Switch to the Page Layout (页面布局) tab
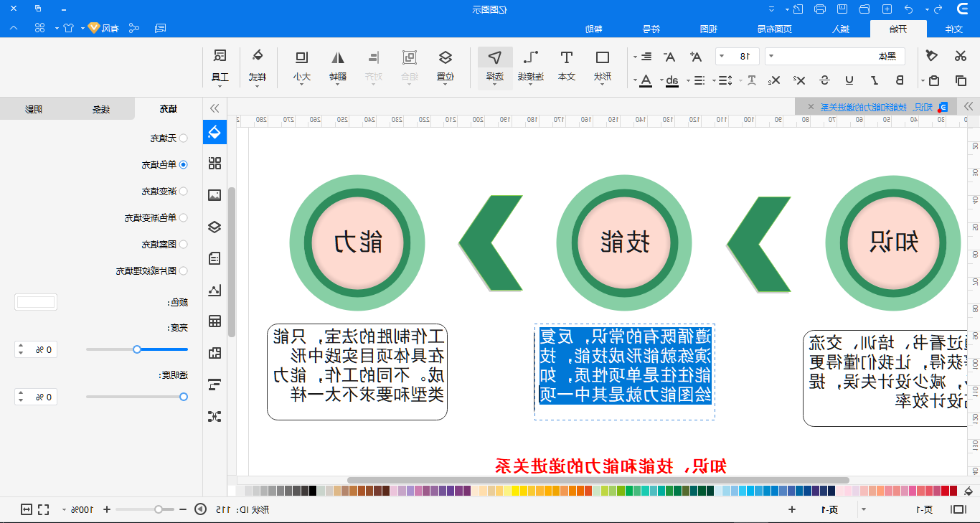Viewport: 980px width, 523px height. (x=775, y=29)
